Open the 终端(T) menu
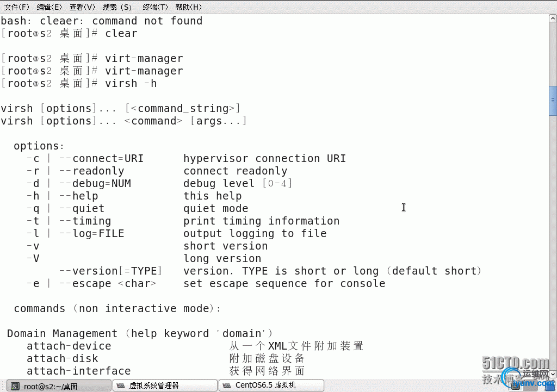This screenshot has width=557, height=392. coord(155,7)
